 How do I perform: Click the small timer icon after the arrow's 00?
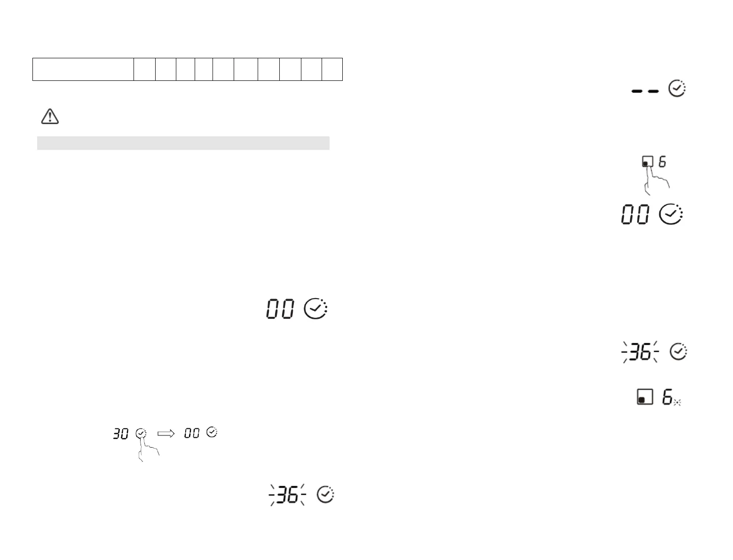[212, 432]
